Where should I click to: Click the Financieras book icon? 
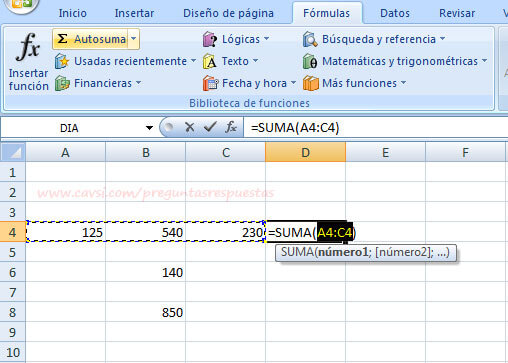(62, 83)
